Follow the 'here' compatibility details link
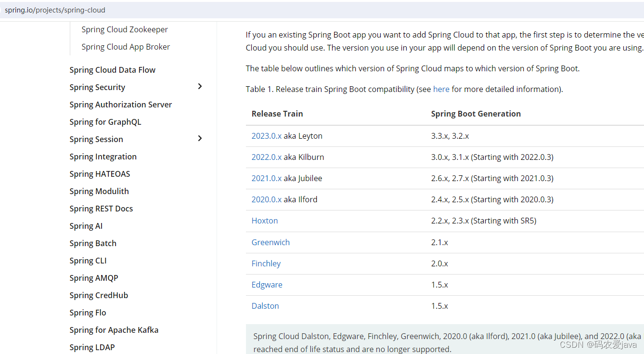644x354 pixels. click(441, 89)
